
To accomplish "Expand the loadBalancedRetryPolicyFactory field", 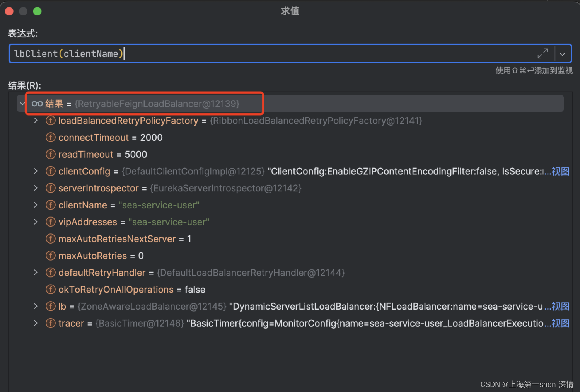I will click(x=36, y=121).
